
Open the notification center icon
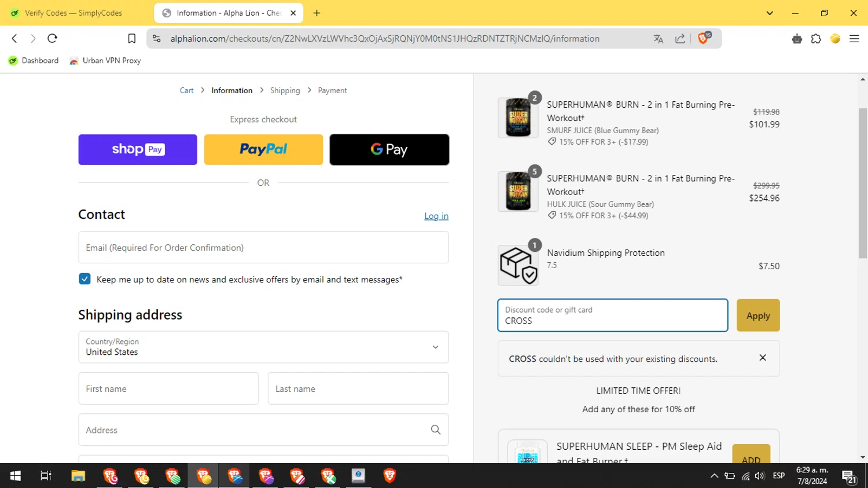[x=849, y=476]
